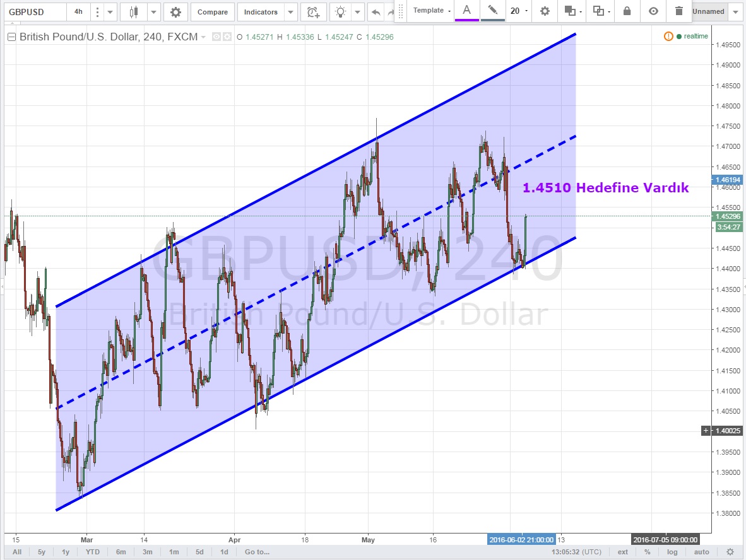Open chart properties gear icon

pos(175,12)
